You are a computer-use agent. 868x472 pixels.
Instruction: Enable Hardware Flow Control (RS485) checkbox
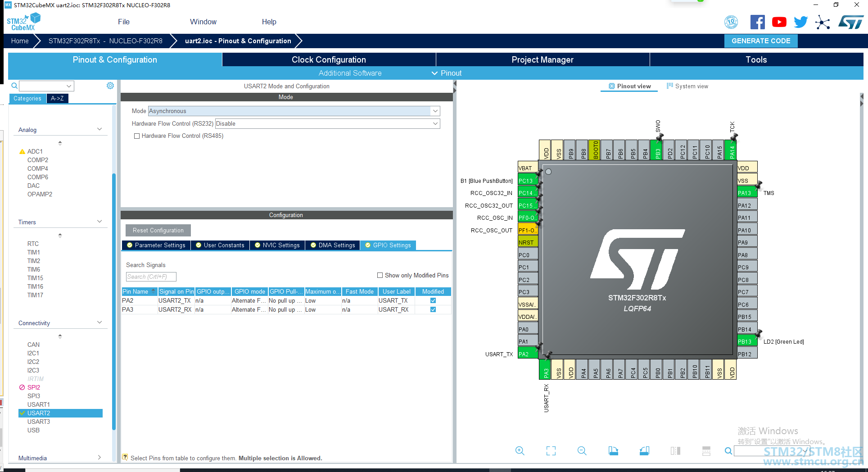click(137, 136)
